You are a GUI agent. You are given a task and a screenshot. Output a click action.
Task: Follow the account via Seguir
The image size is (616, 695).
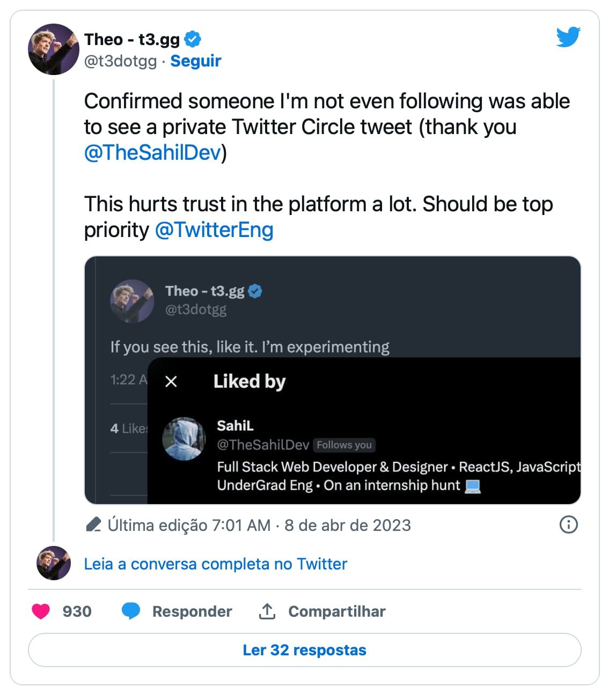click(195, 61)
